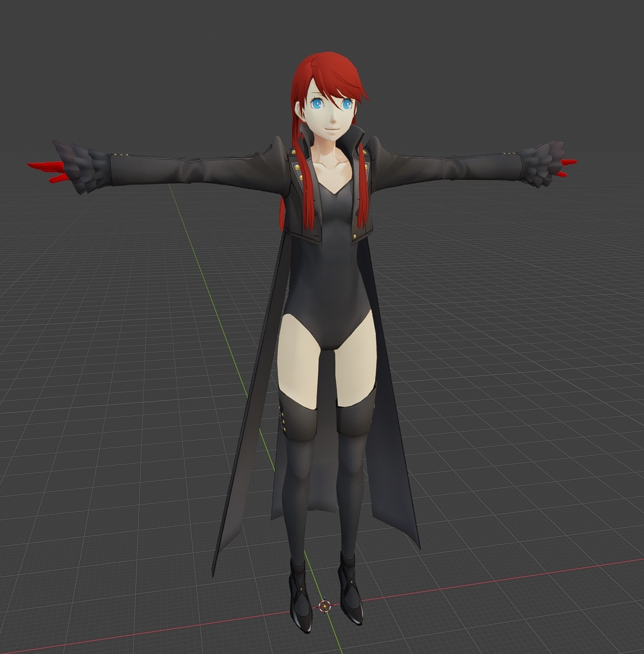Click the black leotard torso of the model
Screen dimensions: 644x654
click(330, 267)
